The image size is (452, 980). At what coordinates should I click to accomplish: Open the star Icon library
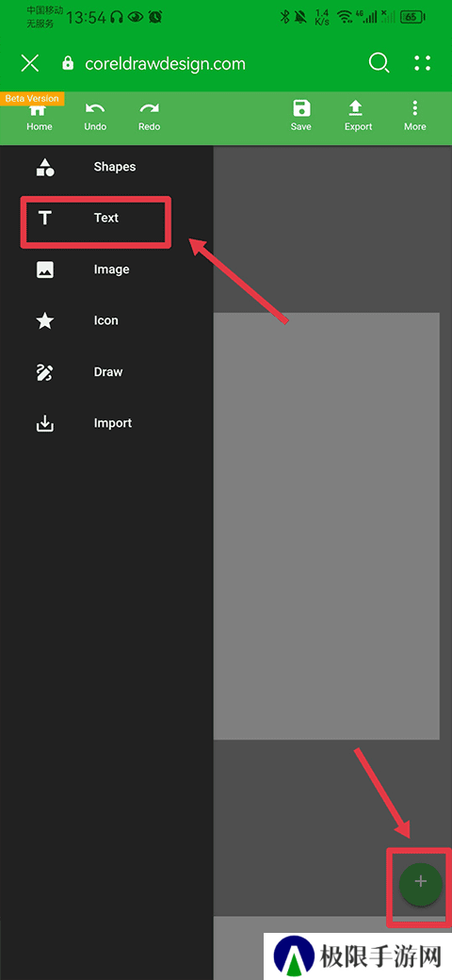coord(45,320)
